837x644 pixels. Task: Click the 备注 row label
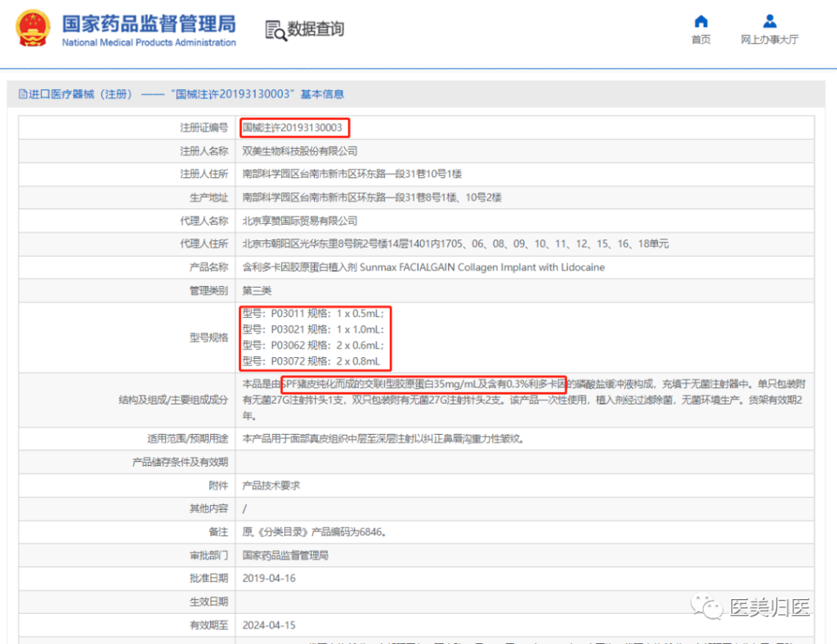click(218, 532)
